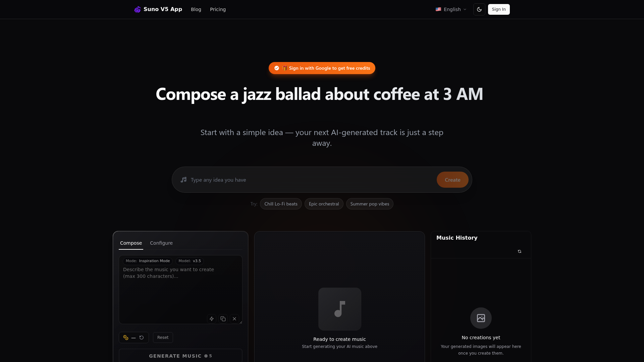Image resolution: width=644 pixels, height=362 pixels.
Task: Toggle dark mode with the moon icon
Action: click(x=479, y=9)
